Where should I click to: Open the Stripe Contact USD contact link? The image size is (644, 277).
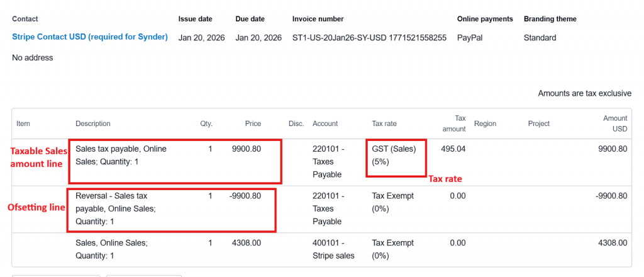tap(90, 37)
